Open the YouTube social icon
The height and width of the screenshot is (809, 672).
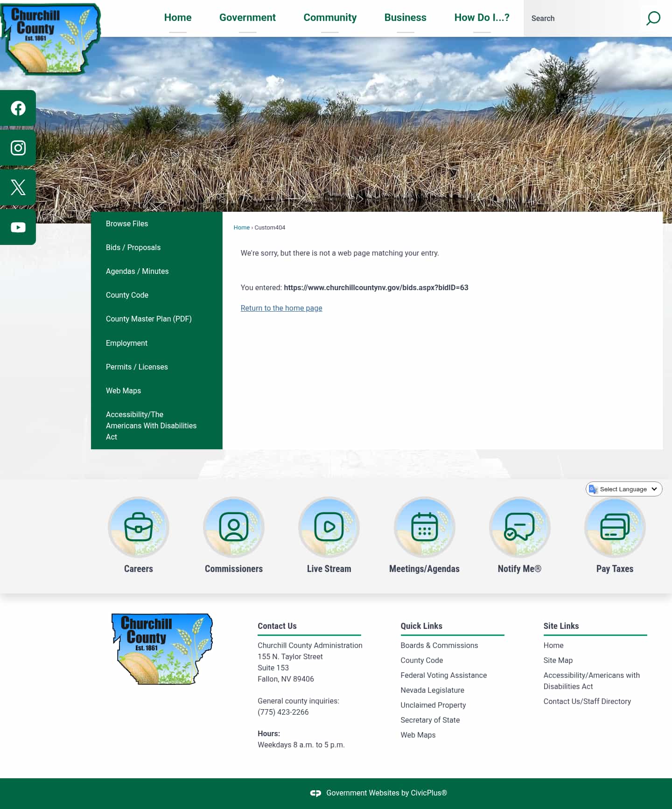point(18,227)
